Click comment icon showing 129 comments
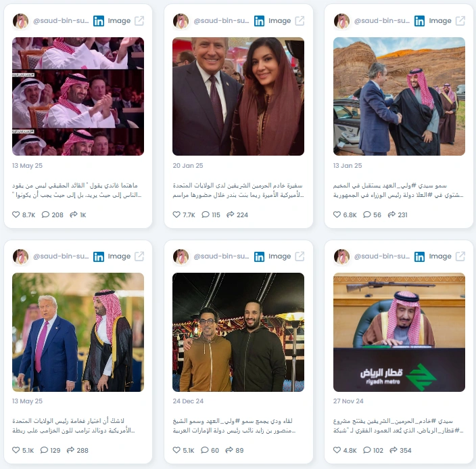476x469 pixels. [45, 450]
